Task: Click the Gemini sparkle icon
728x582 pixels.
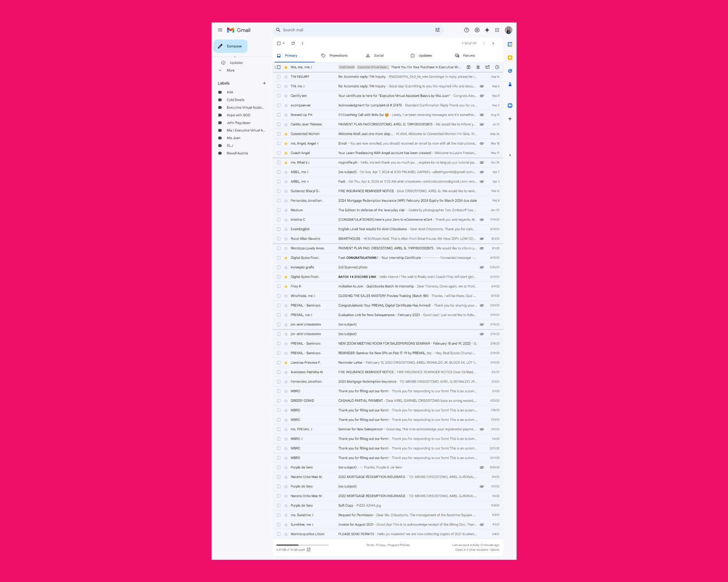Action: point(487,30)
